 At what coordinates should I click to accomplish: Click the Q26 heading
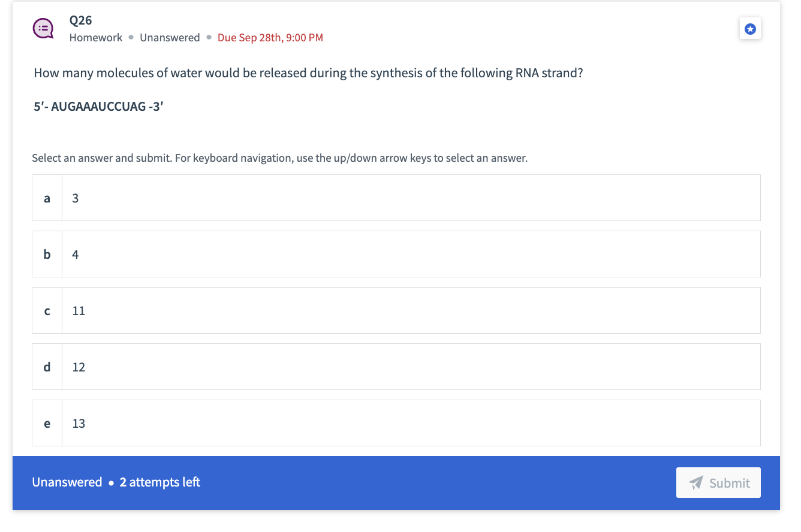pyautogui.click(x=81, y=20)
